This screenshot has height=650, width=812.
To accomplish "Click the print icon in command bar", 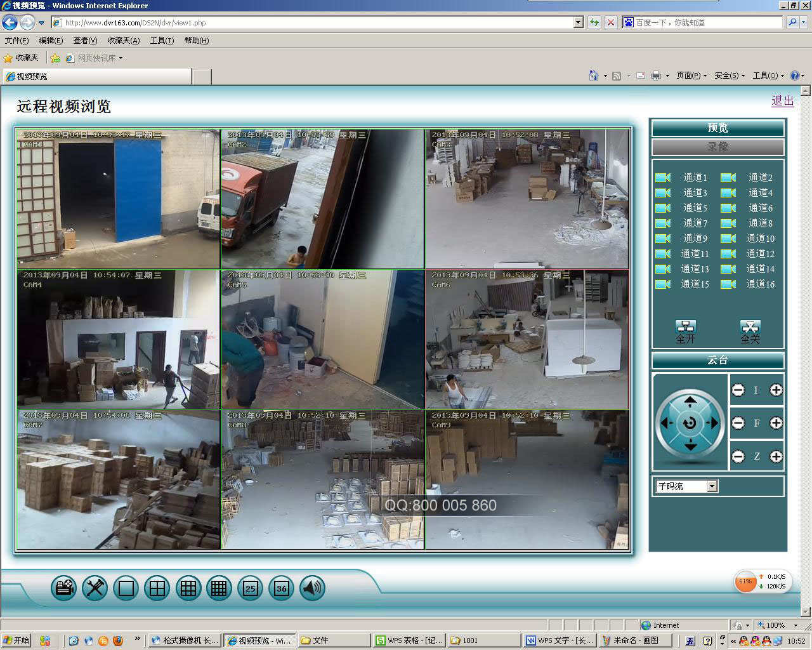I will click(656, 76).
